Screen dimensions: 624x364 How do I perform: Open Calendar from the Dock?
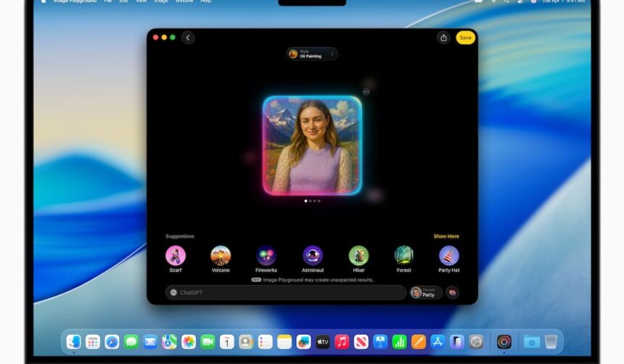pos(227,342)
